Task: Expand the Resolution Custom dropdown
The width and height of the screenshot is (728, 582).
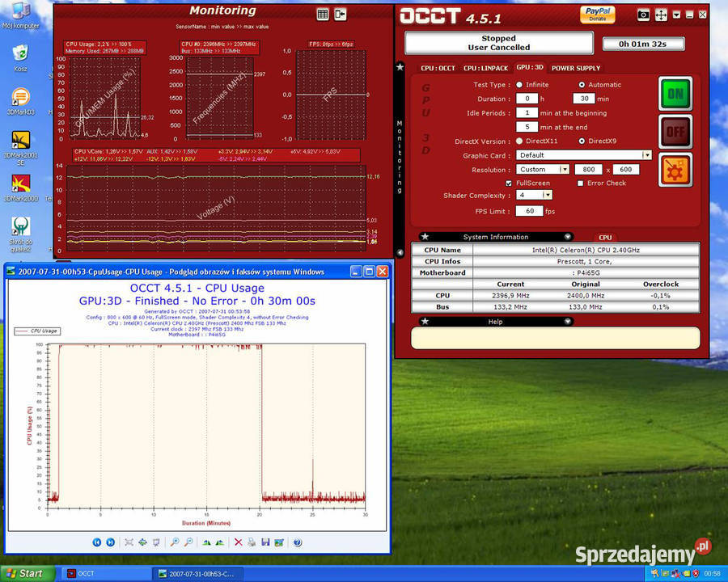Action: (x=565, y=170)
